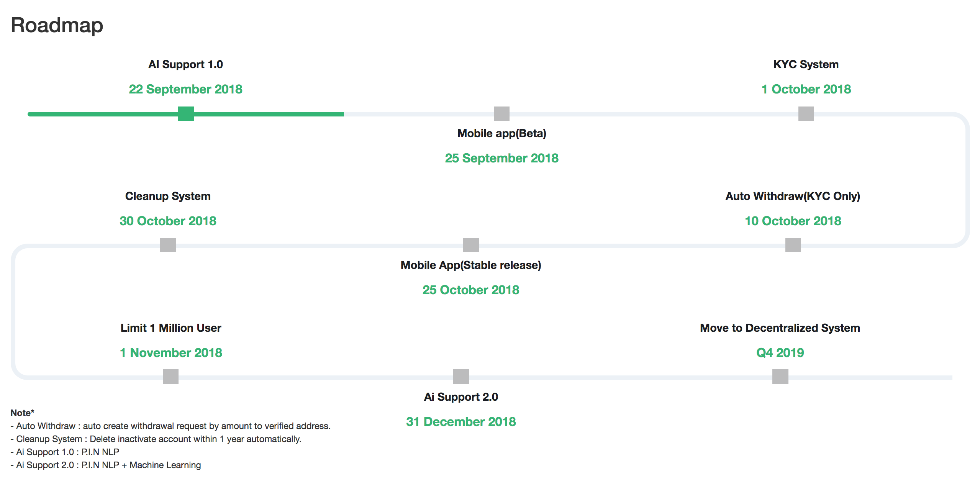This screenshot has height=485, width=980.
Task: Select the Cleanup System milestone square
Action: click(x=168, y=245)
